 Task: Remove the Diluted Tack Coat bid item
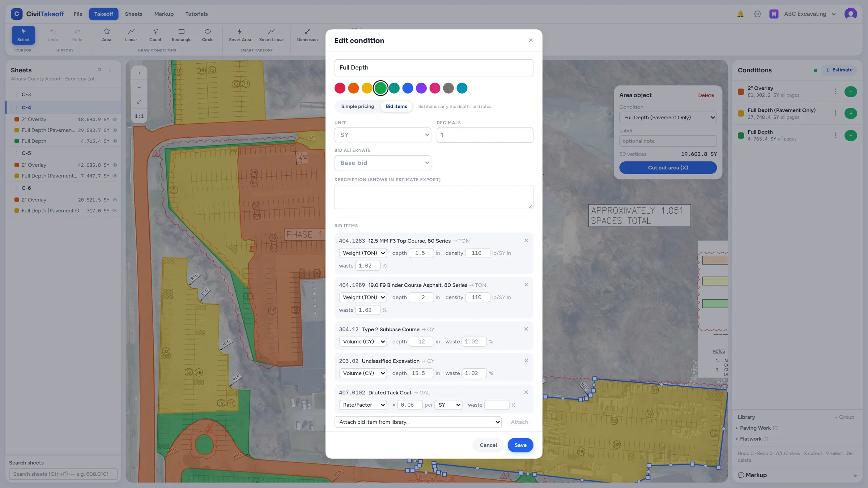click(526, 392)
